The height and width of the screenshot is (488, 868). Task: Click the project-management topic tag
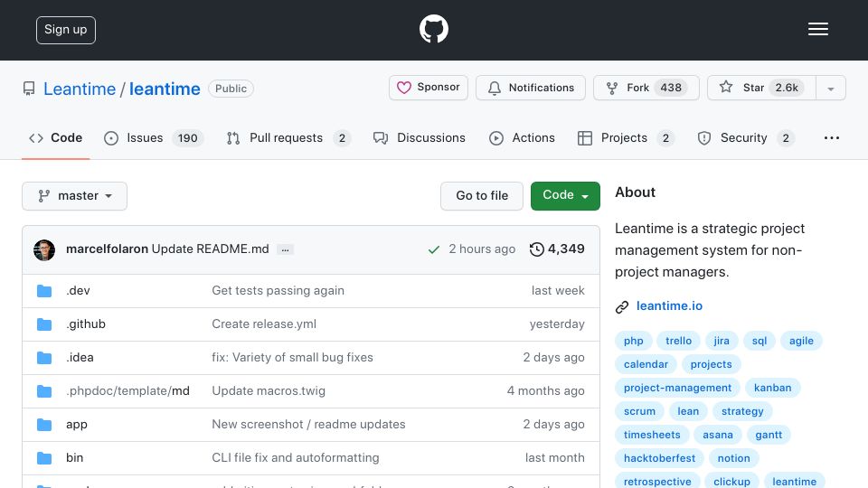(677, 388)
